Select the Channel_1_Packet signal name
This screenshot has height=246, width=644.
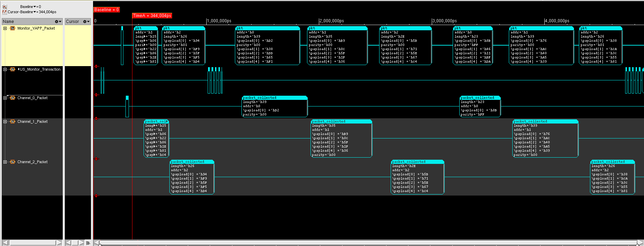pyautogui.click(x=32, y=122)
